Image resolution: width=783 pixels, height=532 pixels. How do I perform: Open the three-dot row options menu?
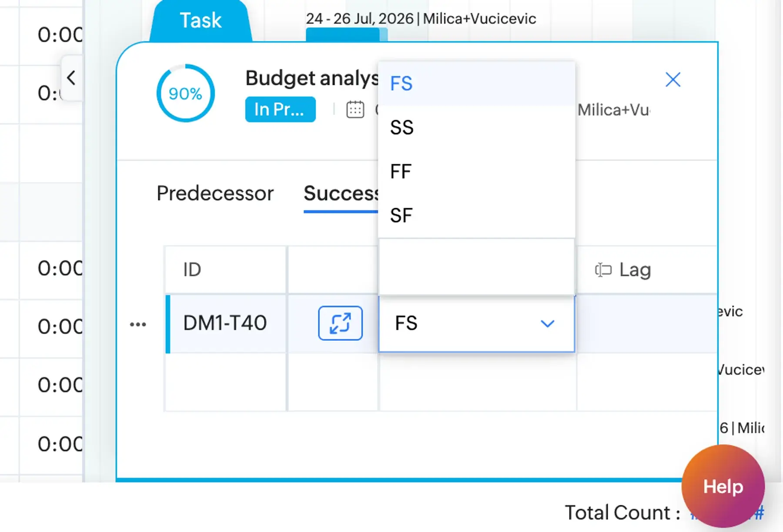pyautogui.click(x=138, y=324)
